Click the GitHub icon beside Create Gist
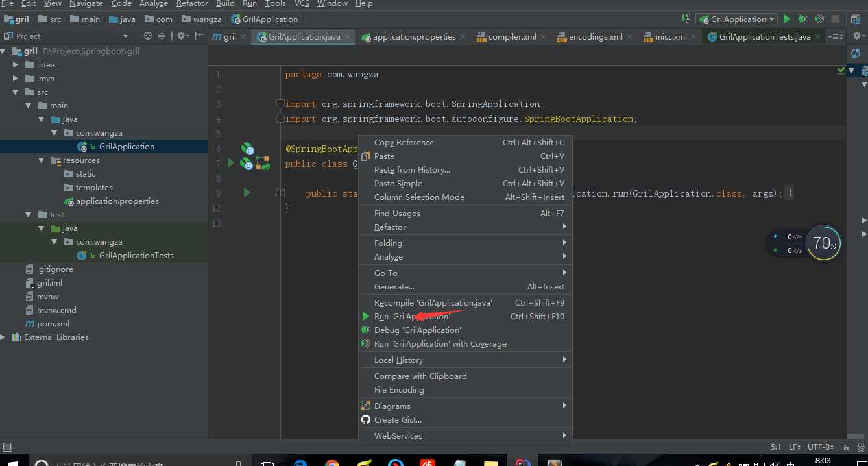 (366, 419)
